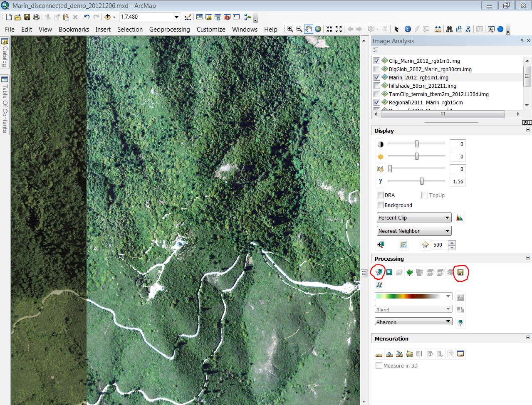Open the Table Of Contents side tab
This screenshot has height=405, width=532.
pyautogui.click(x=5, y=105)
